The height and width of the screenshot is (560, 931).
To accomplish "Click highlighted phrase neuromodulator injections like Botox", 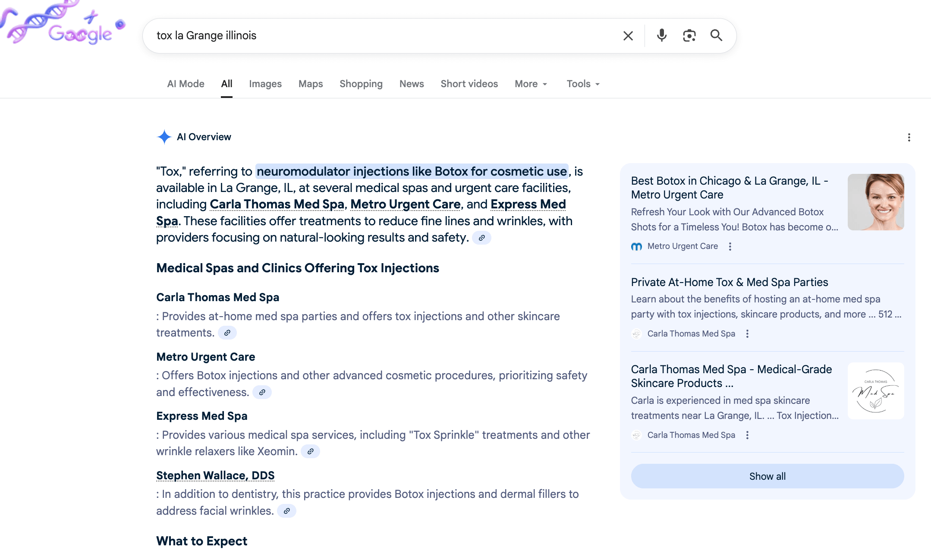I will 412,171.
